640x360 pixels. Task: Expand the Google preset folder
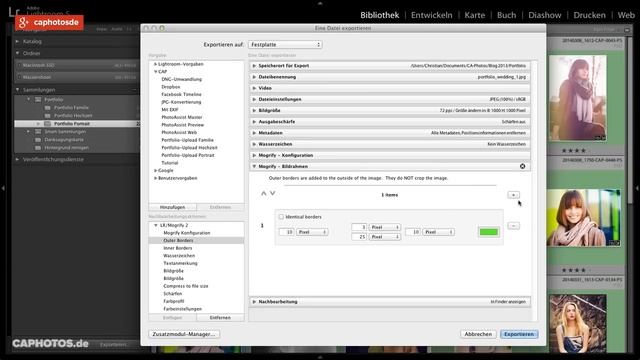(x=156, y=171)
